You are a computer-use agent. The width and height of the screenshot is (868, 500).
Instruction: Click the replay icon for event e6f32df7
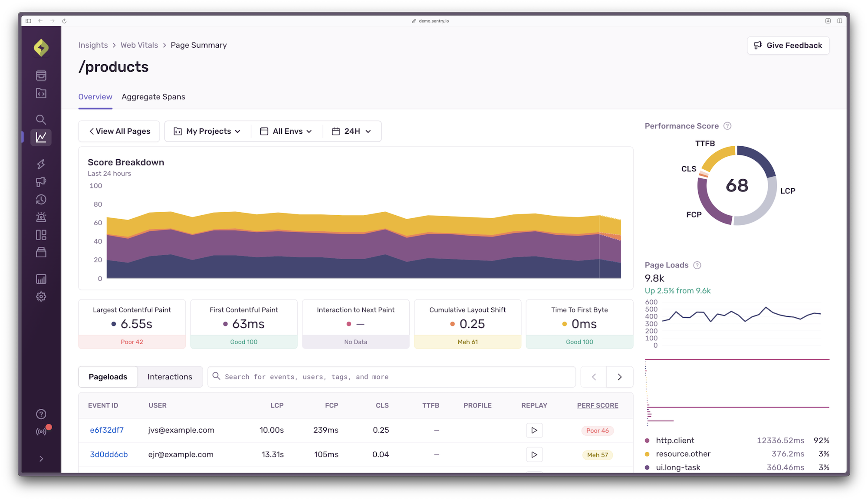534,430
